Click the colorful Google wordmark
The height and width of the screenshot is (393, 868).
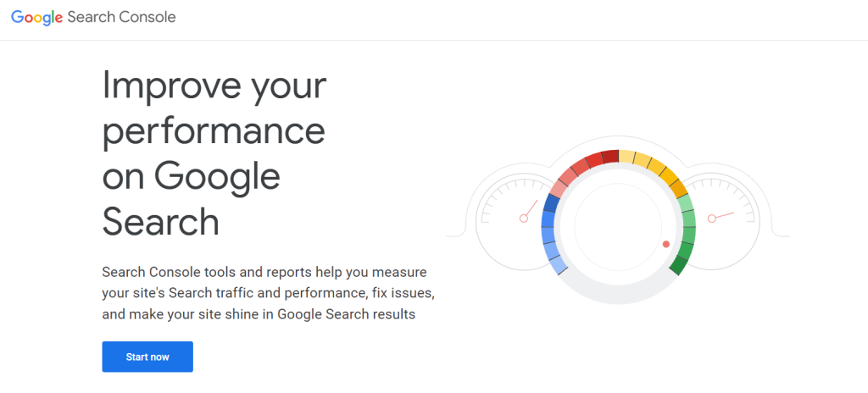click(x=36, y=18)
